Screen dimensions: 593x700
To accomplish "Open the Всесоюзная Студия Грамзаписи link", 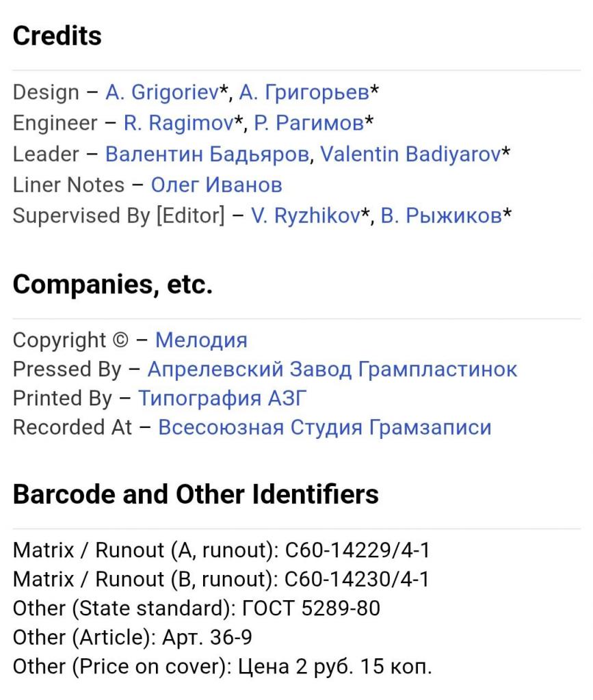I will [x=324, y=428].
